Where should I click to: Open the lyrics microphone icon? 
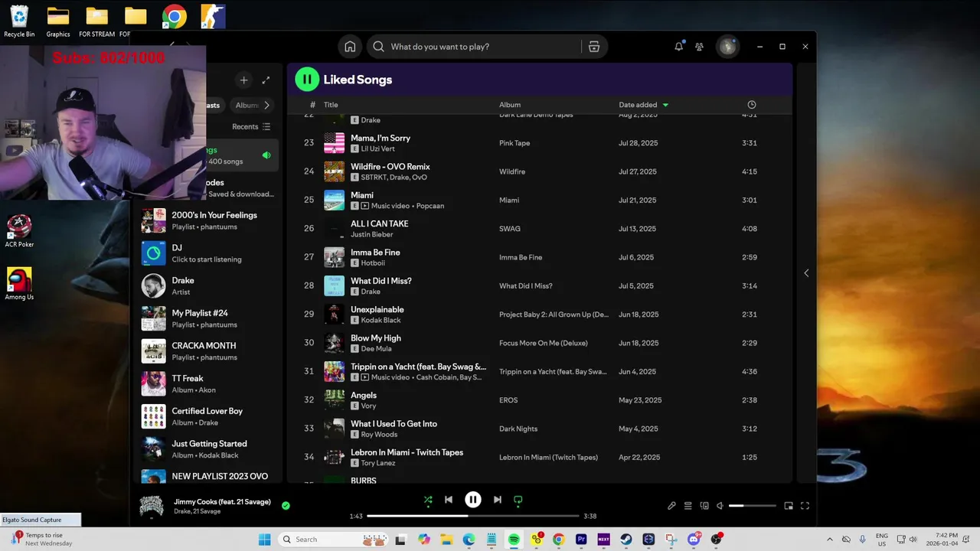671,506
